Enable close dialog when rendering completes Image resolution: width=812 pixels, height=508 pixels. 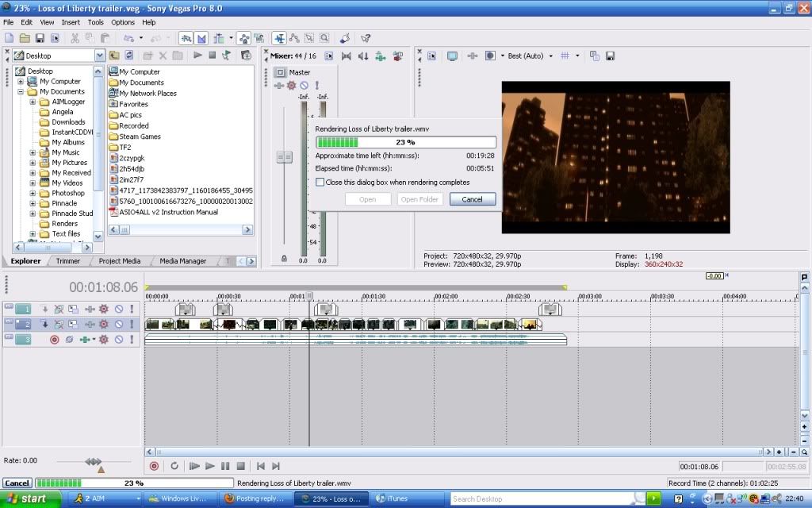pyautogui.click(x=320, y=182)
